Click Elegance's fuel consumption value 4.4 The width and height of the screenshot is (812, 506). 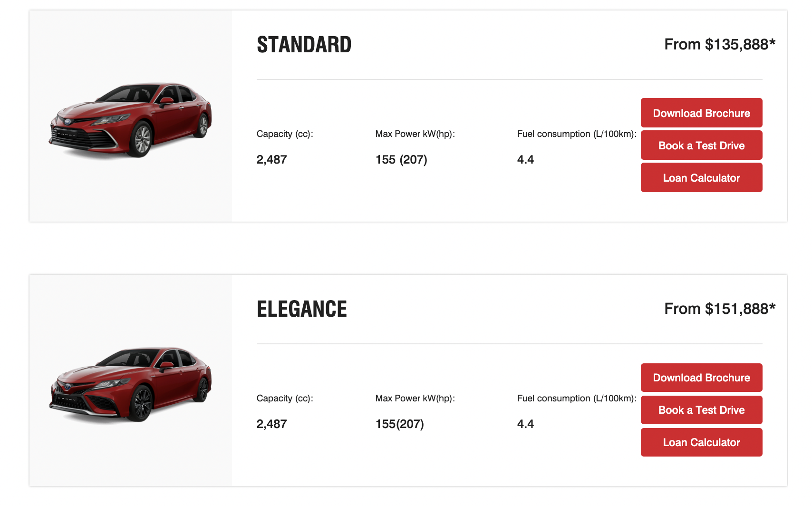click(525, 424)
